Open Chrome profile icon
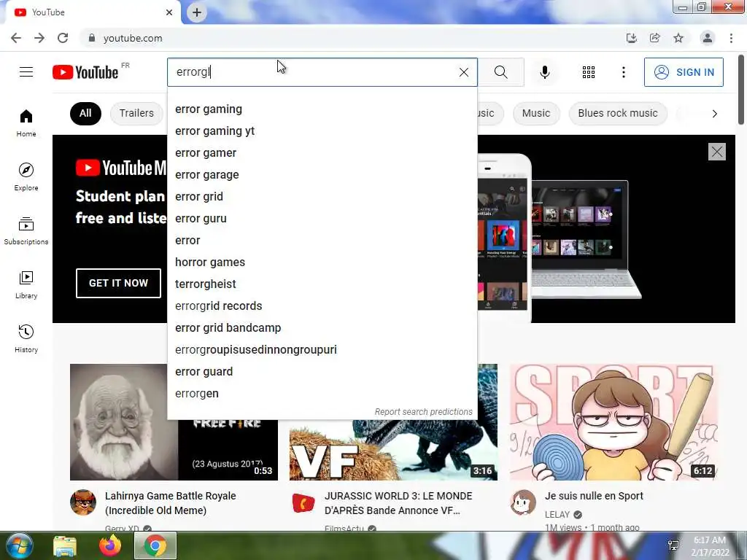Image resolution: width=747 pixels, height=560 pixels. pyautogui.click(x=708, y=38)
